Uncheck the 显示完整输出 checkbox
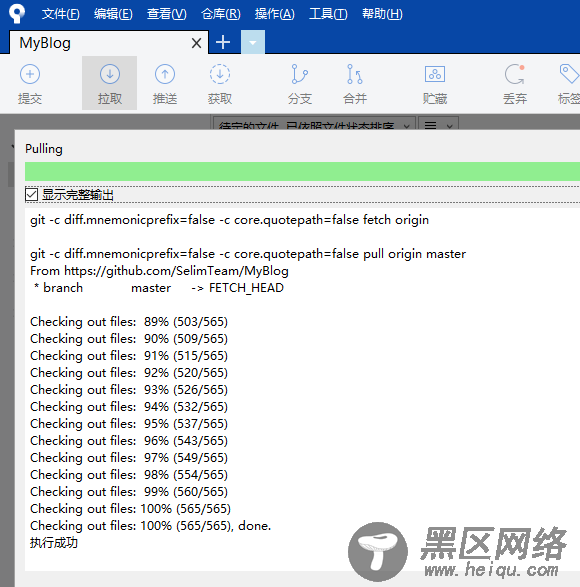Screen dimensions: 580x587 coord(31,195)
